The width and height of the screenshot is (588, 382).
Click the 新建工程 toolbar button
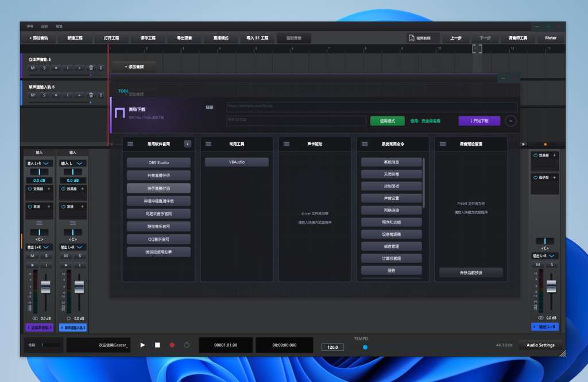click(x=75, y=38)
